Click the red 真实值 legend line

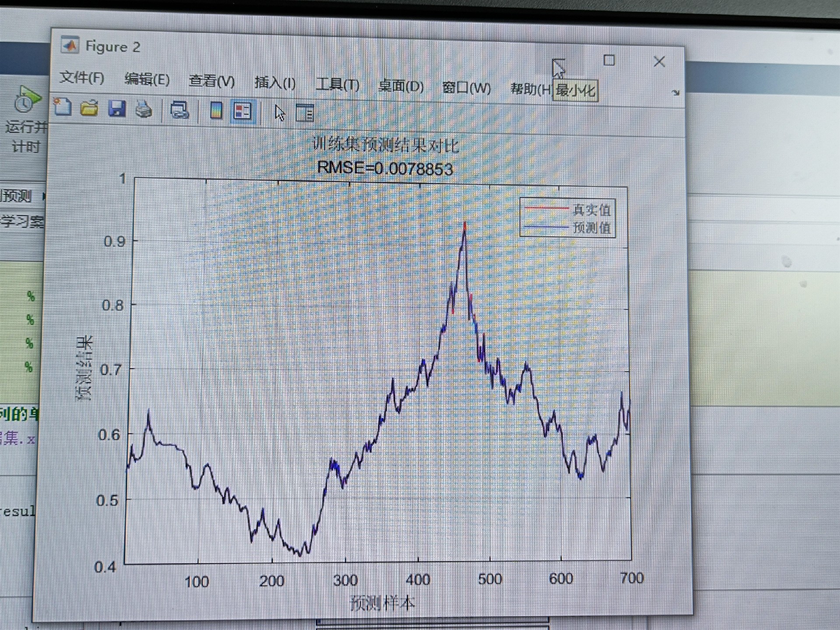(x=546, y=209)
